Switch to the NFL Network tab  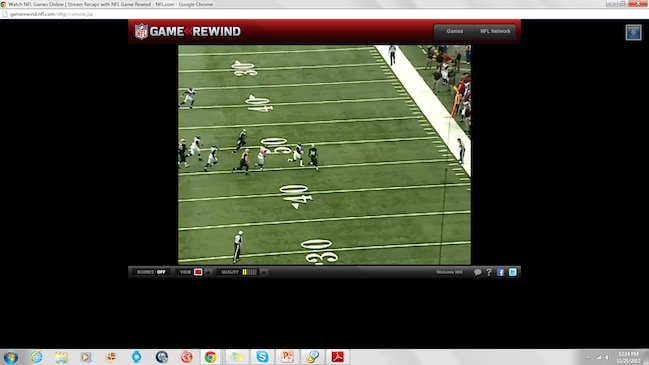[x=495, y=31]
